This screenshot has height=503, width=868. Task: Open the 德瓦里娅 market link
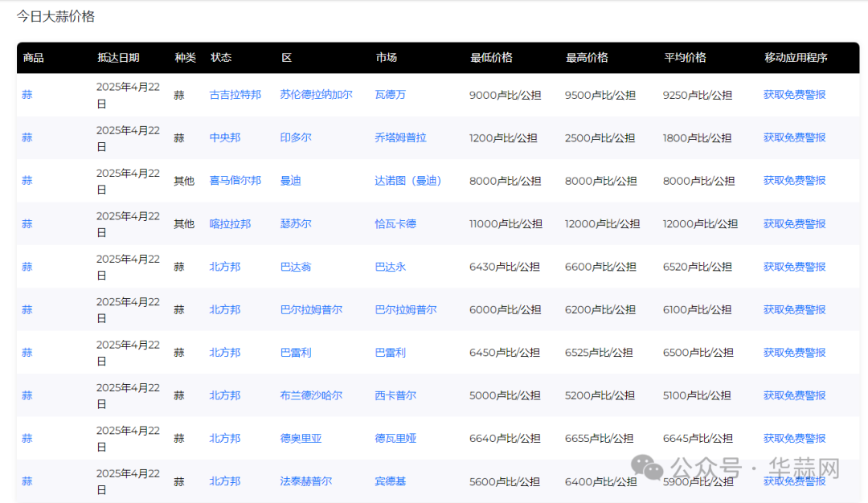395,438
